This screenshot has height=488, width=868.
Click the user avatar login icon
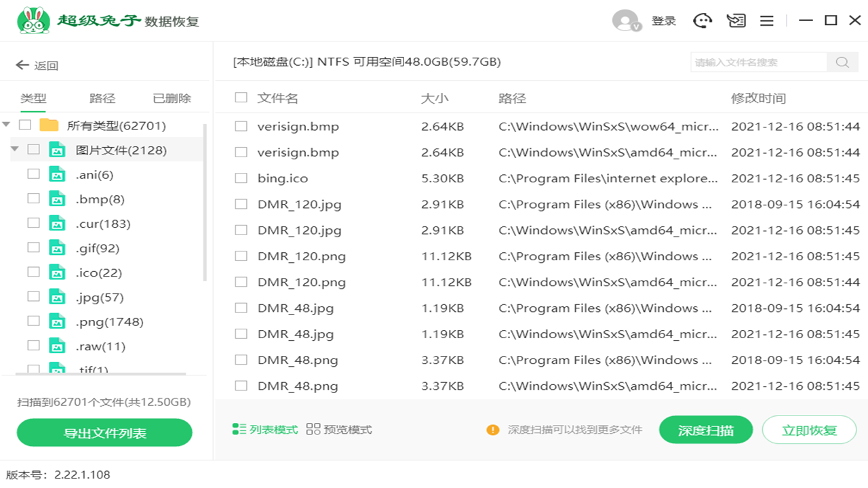click(626, 21)
